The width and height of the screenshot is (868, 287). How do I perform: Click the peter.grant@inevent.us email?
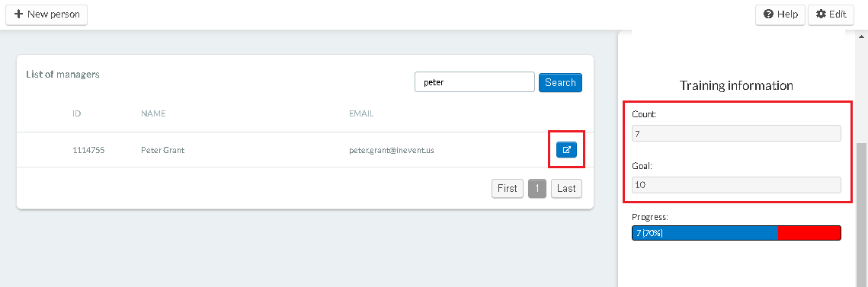point(392,149)
